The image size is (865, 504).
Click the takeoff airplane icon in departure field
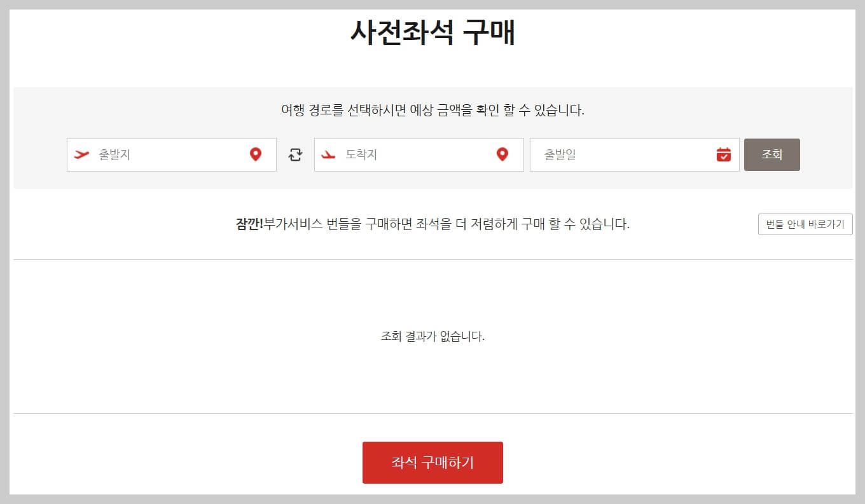tap(80, 154)
